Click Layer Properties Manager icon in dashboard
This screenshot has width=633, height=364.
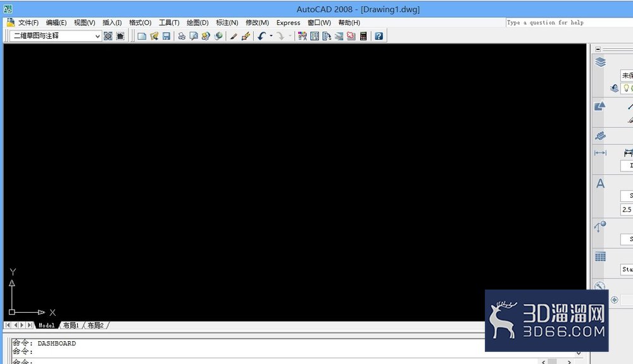[x=614, y=88]
